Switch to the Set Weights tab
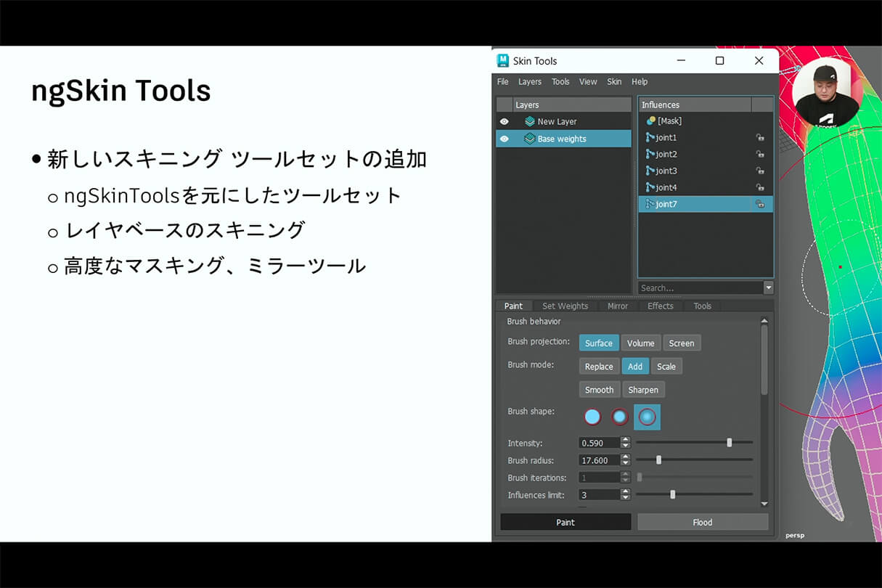The height and width of the screenshot is (588, 882). click(x=565, y=306)
